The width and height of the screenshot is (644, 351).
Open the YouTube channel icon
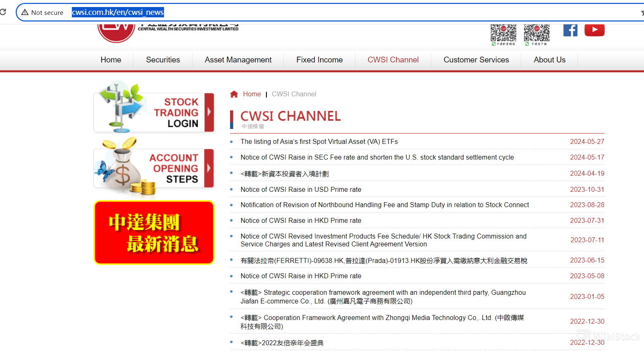click(594, 30)
